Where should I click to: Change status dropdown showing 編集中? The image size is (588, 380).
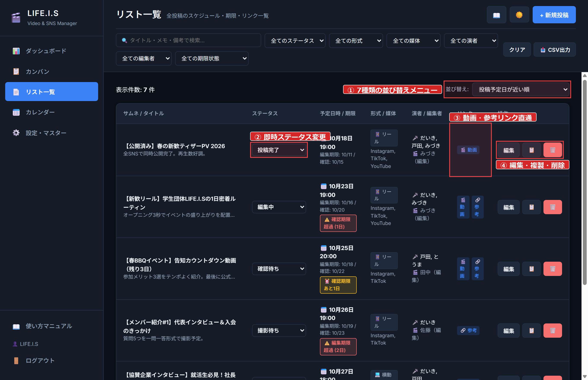click(279, 207)
